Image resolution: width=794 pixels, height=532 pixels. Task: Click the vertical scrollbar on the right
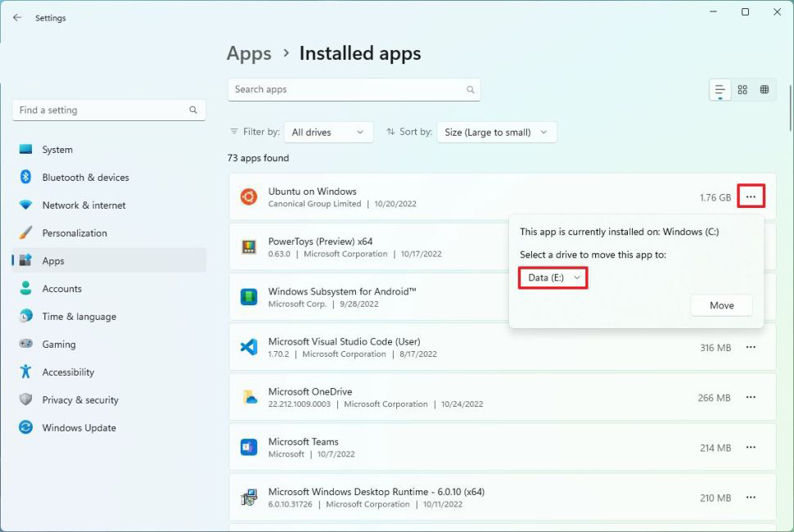pos(789,106)
